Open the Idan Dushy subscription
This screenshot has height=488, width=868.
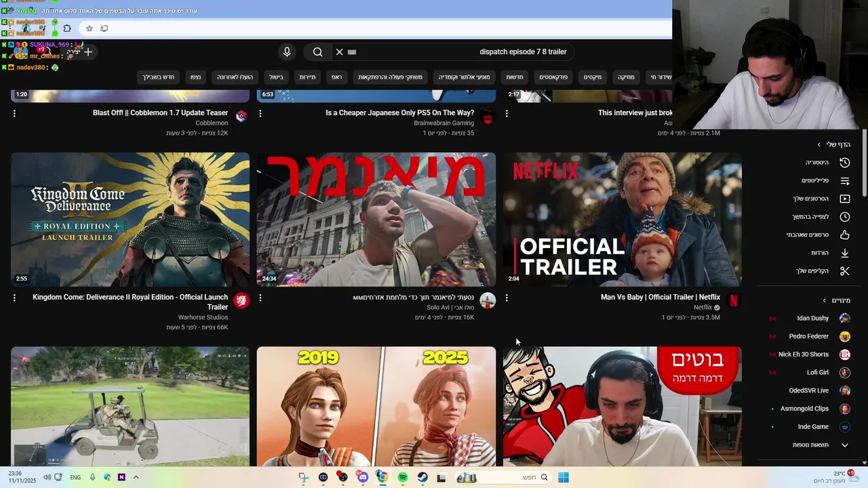811,319
